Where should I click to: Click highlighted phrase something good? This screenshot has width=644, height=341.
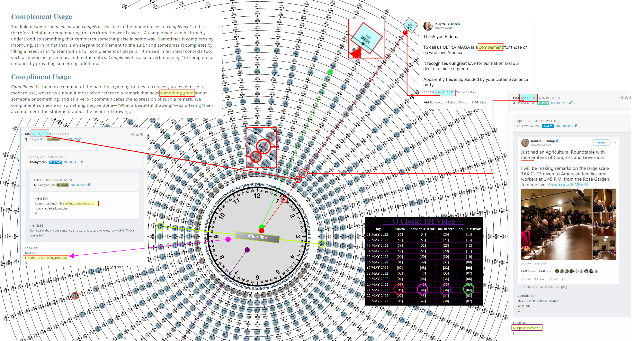[177, 93]
